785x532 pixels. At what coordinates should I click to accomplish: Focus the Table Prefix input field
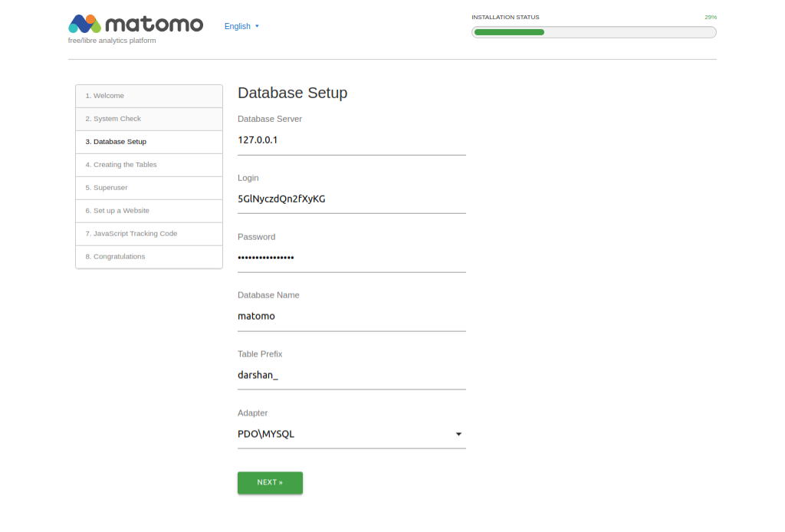351,376
